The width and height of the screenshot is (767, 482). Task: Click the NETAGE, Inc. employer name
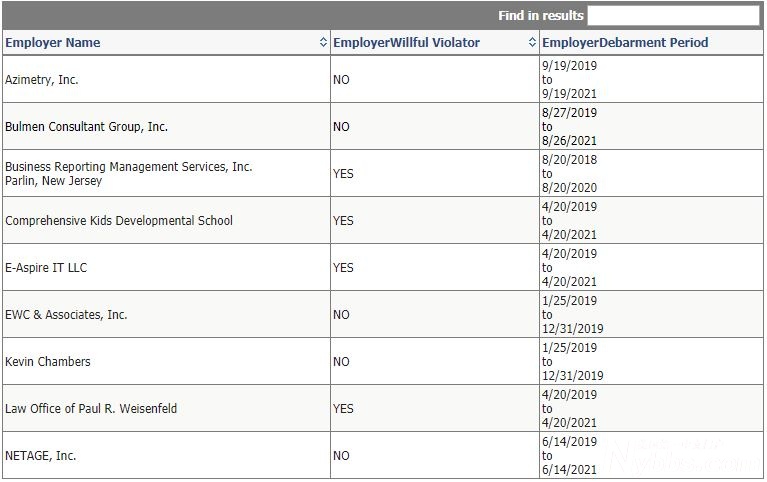[41, 456]
